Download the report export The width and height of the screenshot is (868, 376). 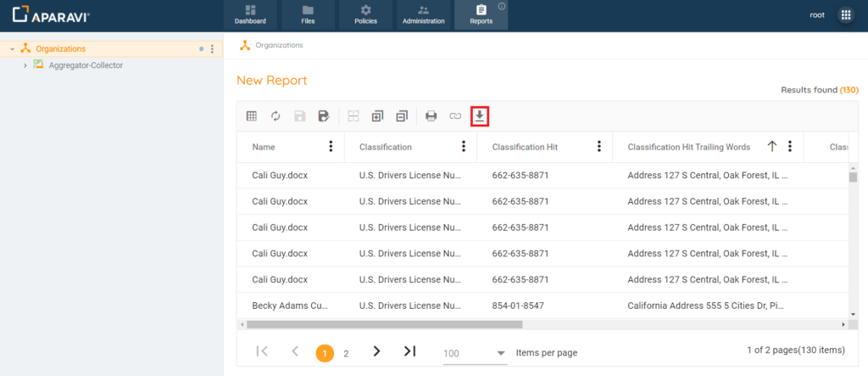coord(480,116)
